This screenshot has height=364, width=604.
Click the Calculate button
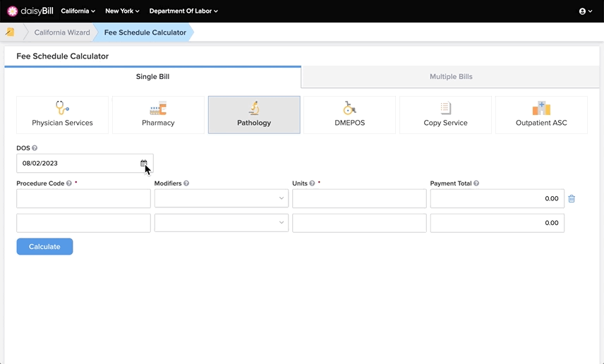44,246
